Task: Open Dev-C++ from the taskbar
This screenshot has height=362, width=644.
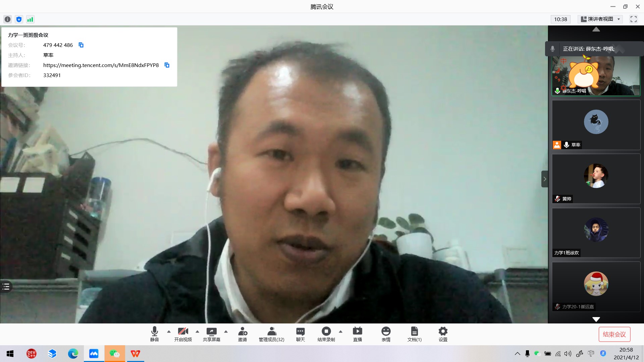Action: tap(31, 354)
